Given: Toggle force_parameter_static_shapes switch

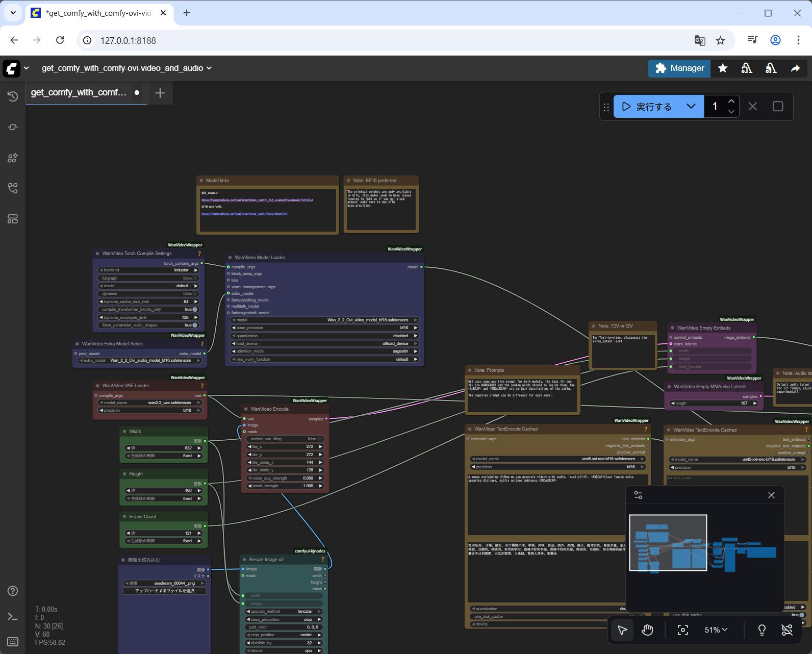Looking at the screenshot, I should tap(194, 325).
